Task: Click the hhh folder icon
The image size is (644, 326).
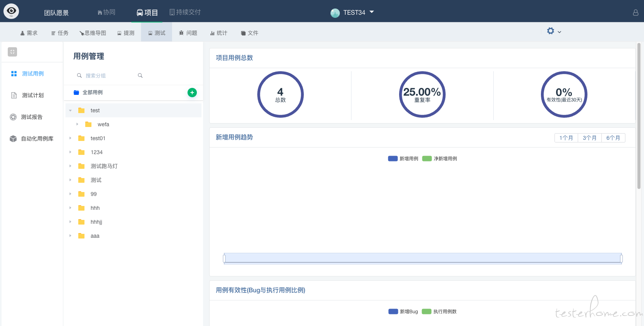Action: [x=81, y=208]
